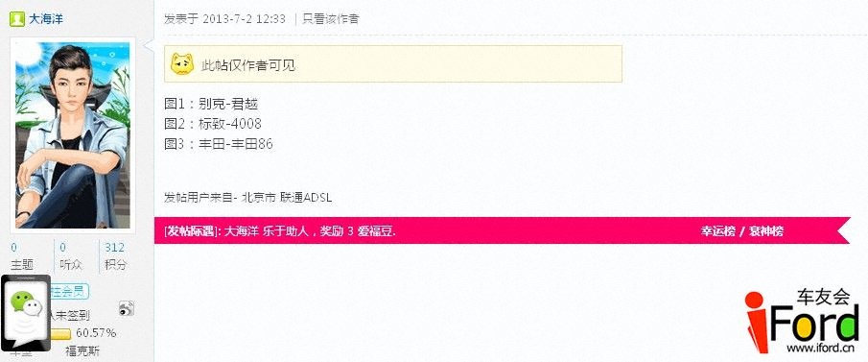The image size is (868, 362).
Task: Open the WeChat phone icon
Action: [x=26, y=313]
